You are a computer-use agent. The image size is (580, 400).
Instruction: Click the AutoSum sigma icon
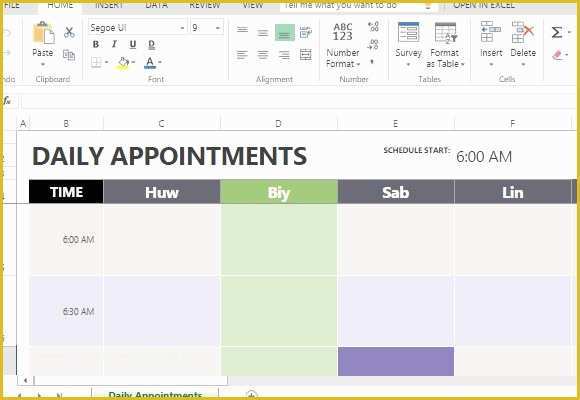point(557,32)
